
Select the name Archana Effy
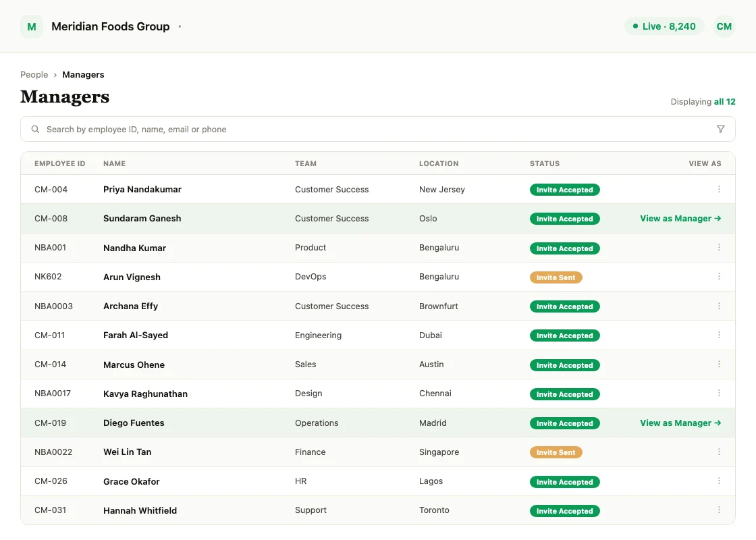pyautogui.click(x=131, y=306)
